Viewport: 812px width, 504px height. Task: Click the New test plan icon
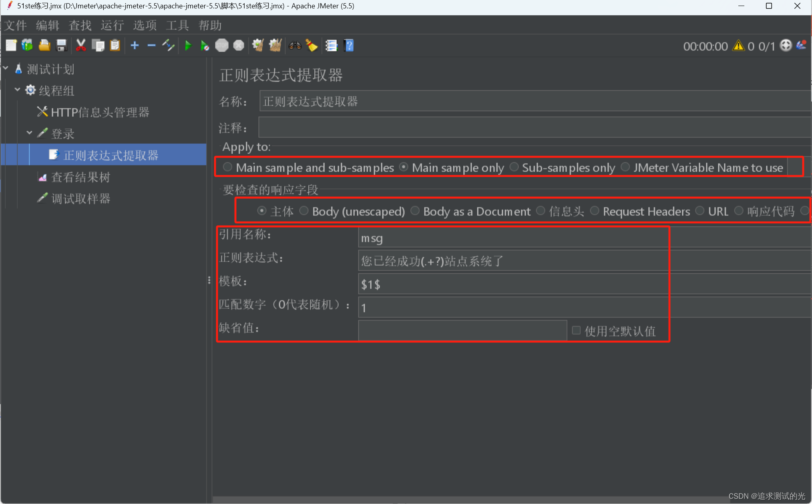[x=11, y=46]
